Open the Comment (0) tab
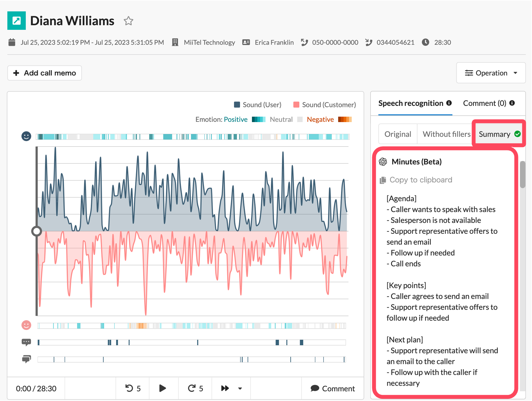This screenshot has width=532, height=401. coord(484,103)
